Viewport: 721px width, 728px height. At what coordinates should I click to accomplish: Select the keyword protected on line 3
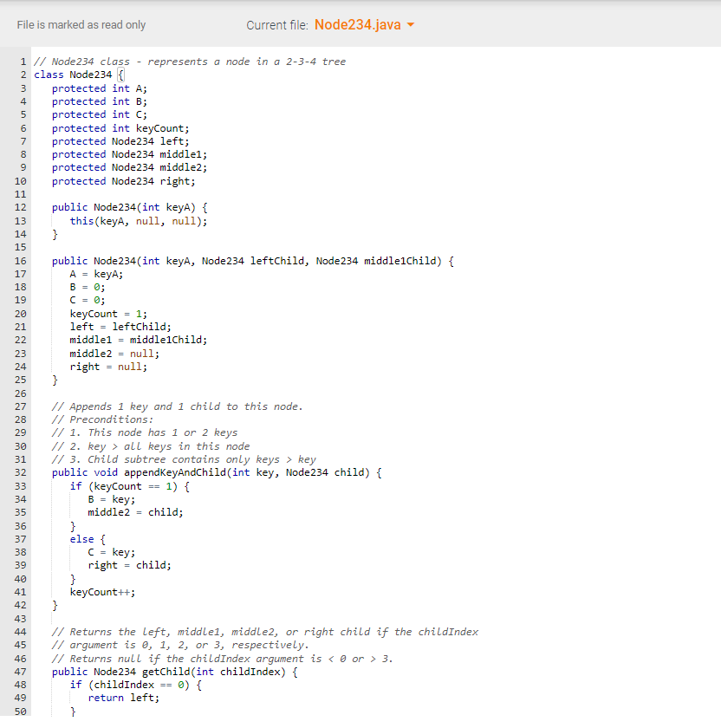click(x=79, y=88)
